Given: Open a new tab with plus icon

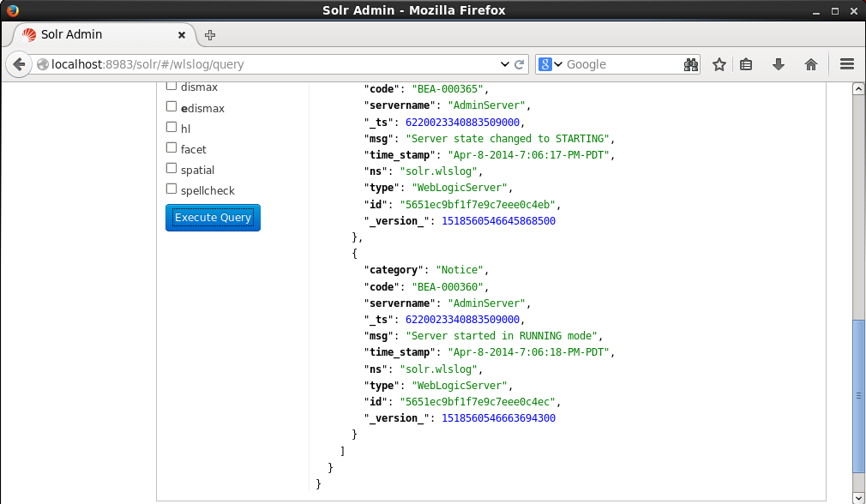Looking at the screenshot, I should coord(210,35).
